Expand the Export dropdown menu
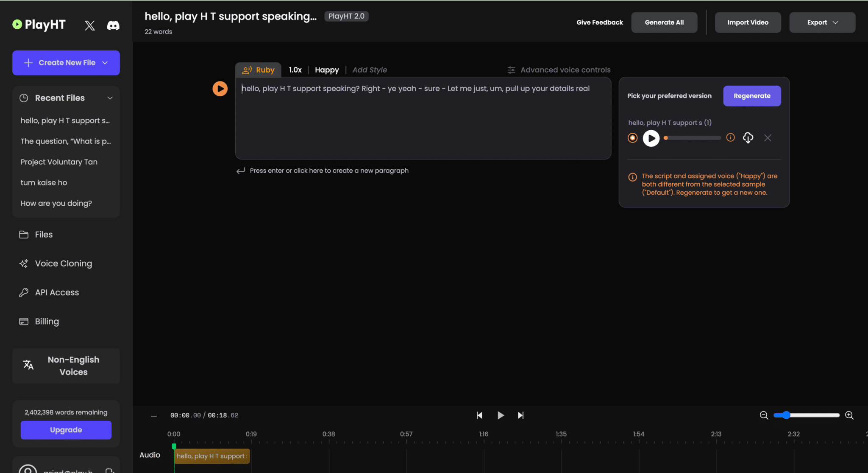 click(822, 22)
